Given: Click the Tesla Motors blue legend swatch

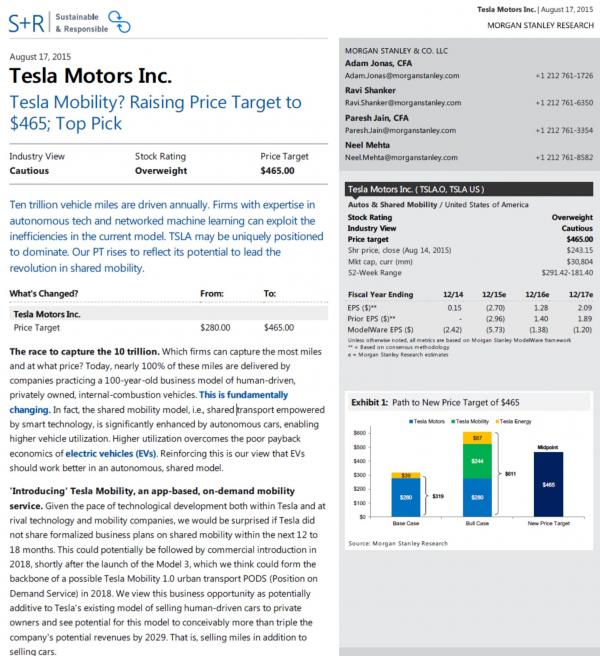Looking at the screenshot, I should [411, 422].
